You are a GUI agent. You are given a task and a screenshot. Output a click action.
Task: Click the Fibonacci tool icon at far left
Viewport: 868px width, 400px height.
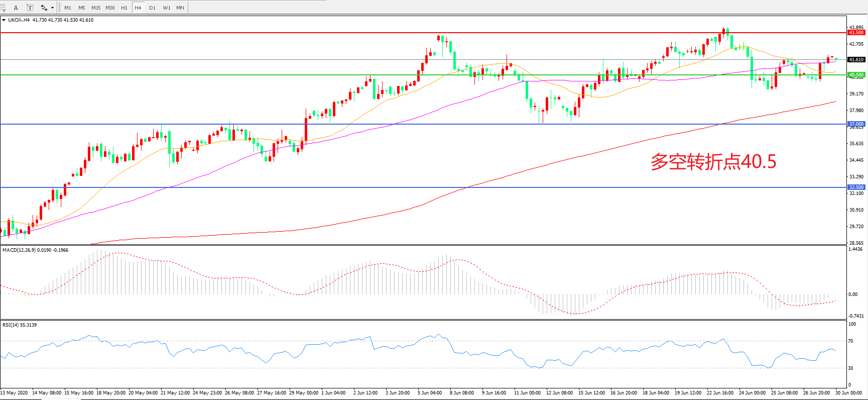[3, 8]
